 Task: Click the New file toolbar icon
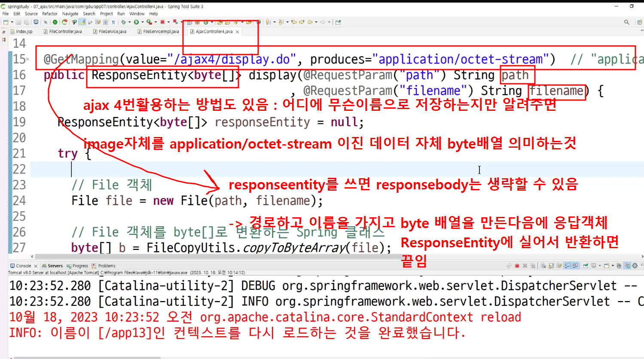pos(6,22)
